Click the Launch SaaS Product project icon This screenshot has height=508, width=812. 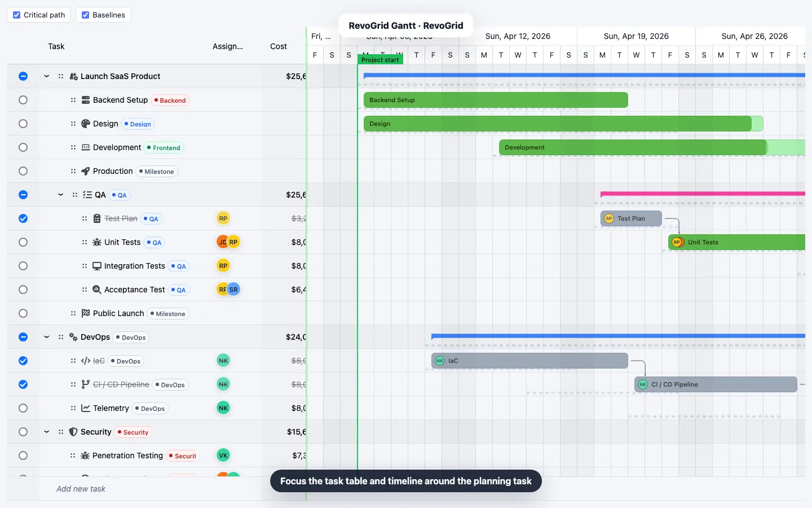[73, 76]
